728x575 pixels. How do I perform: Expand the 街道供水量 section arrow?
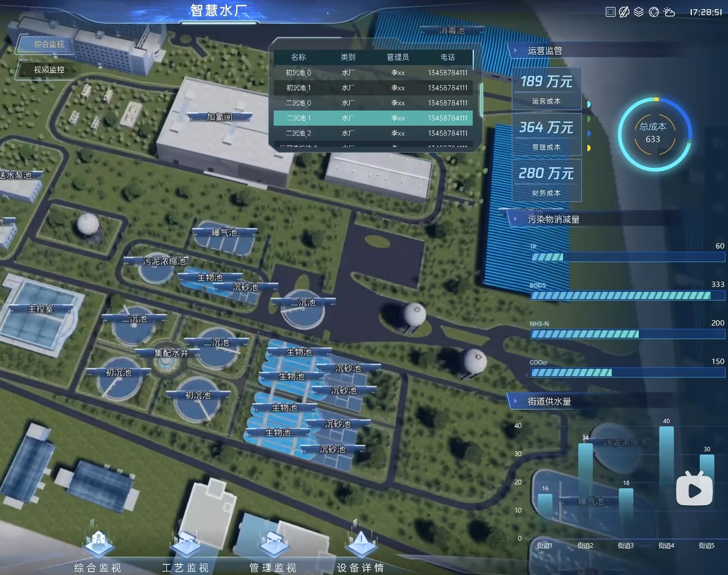pos(515,402)
